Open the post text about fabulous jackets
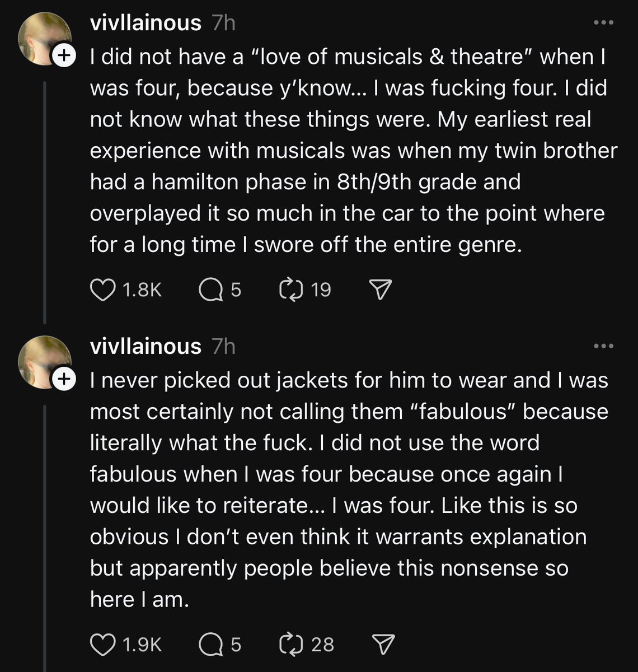 (336, 490)
